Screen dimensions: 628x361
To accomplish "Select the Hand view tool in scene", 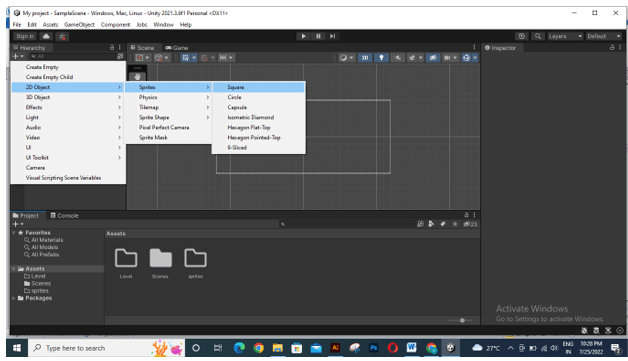I will pyautogui.click(x=137, y=77).
